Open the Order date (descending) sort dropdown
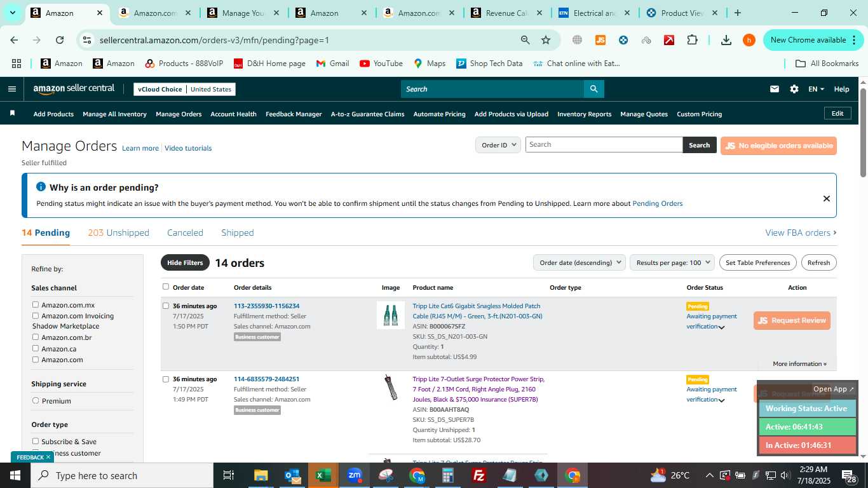Viewport: 868px width, 488px height. click(x=579, y=262)
